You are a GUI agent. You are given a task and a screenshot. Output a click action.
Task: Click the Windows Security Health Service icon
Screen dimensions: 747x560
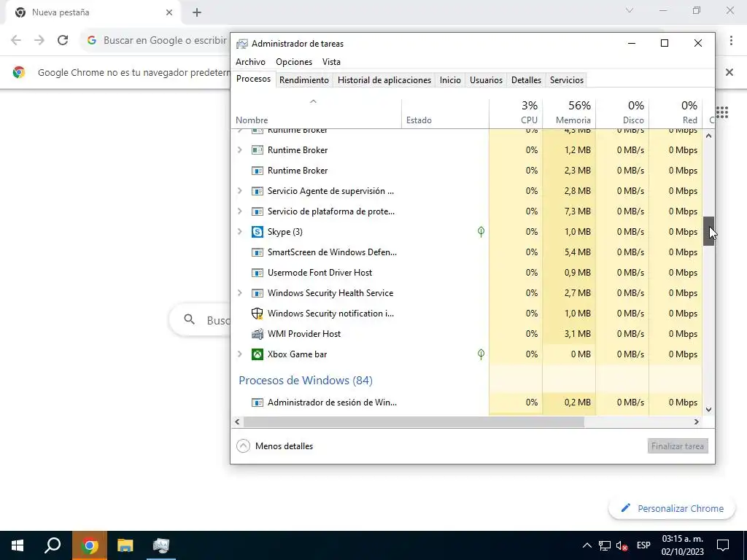click(x=258, y=293)
